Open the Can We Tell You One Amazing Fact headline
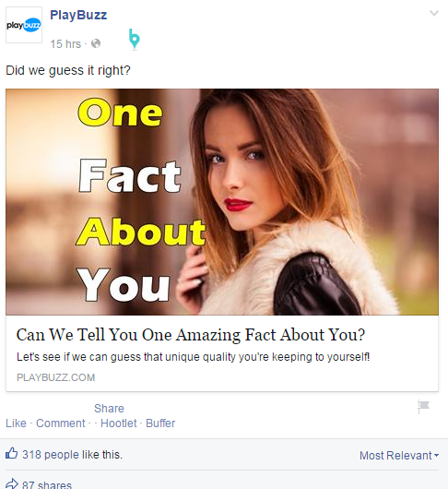This screenshot has width=448, height=489. click(190, 335)
